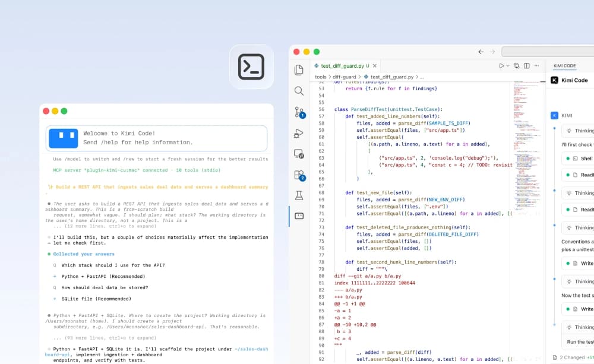Click 'Python + FastAPI (Recommended)' answer
Viewport: 594px width, 364px height.
point(103,277)
